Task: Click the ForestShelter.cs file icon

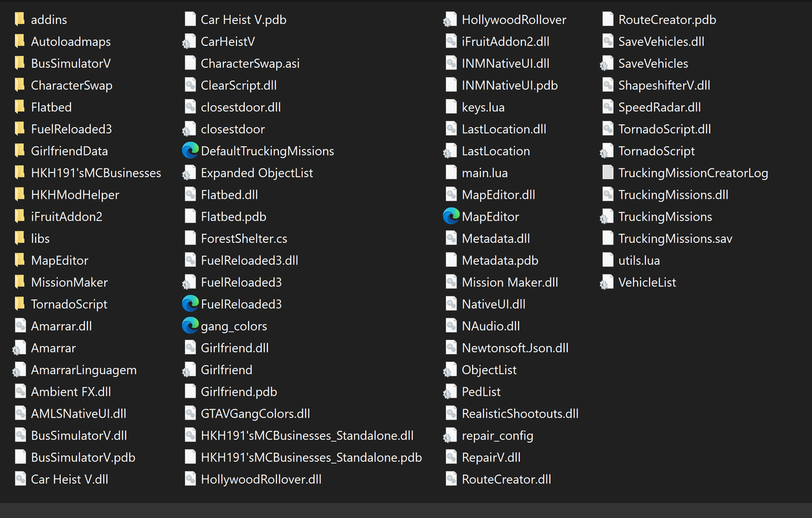Action: pyautogui.click(x=190, y=238)
